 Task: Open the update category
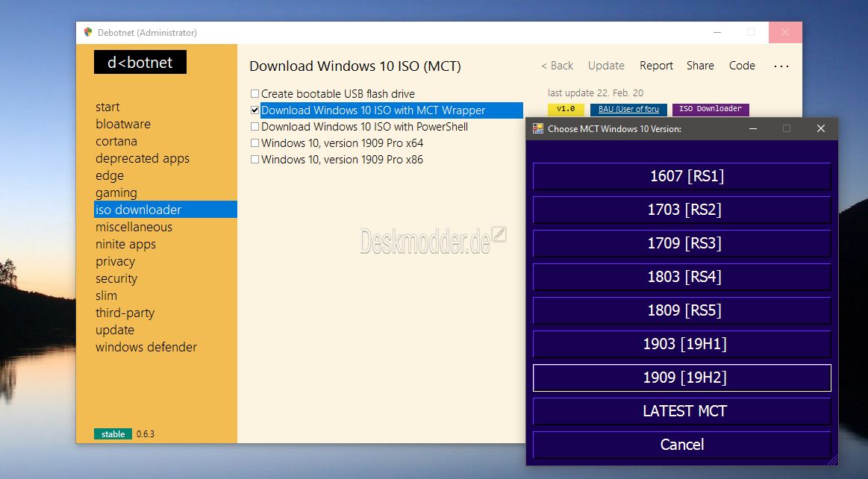pos(115,330)
